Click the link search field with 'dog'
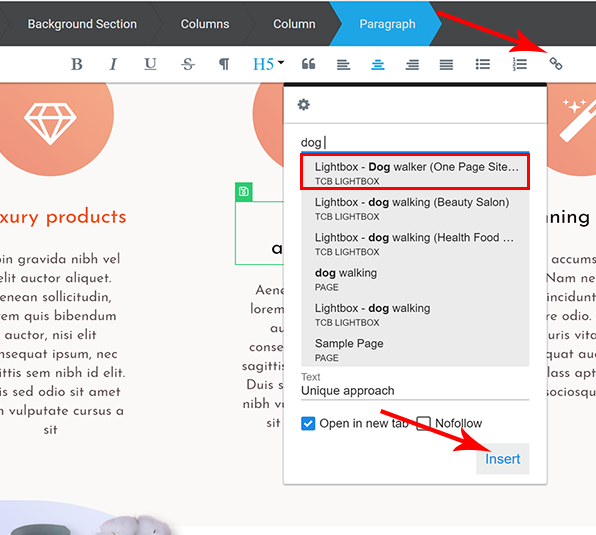596x535 pixels. tap(415, 142)
